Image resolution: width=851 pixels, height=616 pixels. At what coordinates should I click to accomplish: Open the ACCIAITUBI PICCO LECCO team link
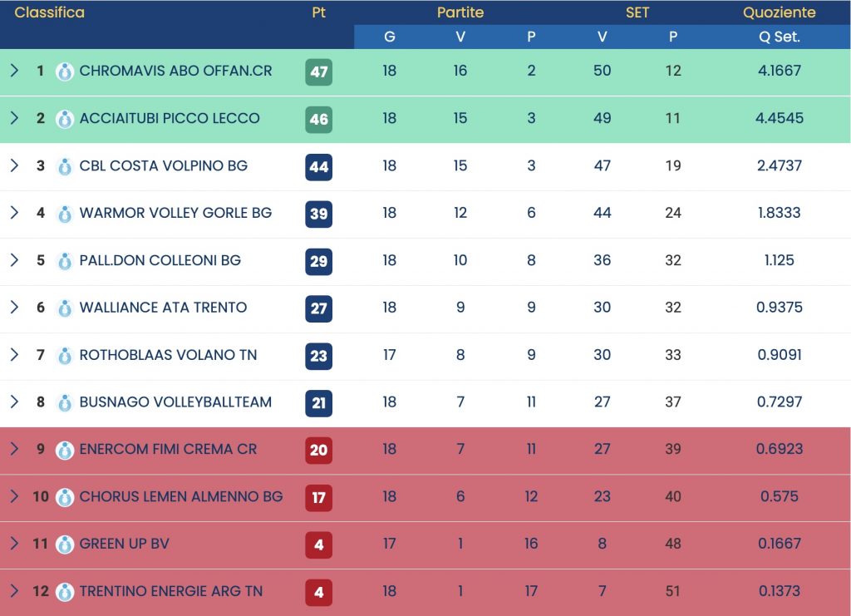click(x=170, y=118)
